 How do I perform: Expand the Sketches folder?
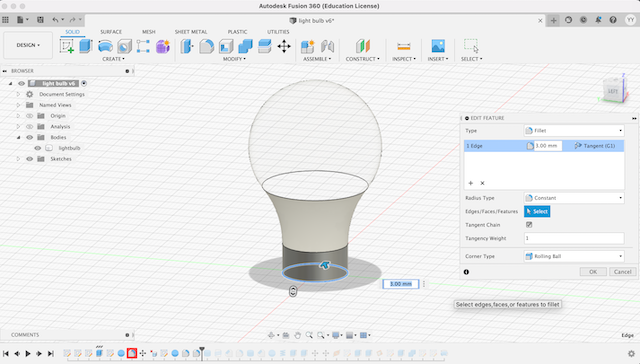(x=18, y=159)
